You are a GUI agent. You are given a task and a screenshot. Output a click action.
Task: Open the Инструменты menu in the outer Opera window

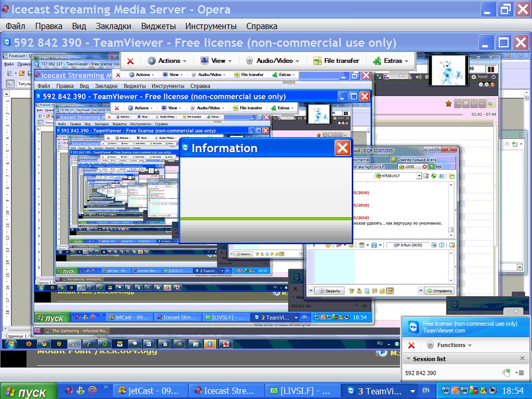[211, 26]
